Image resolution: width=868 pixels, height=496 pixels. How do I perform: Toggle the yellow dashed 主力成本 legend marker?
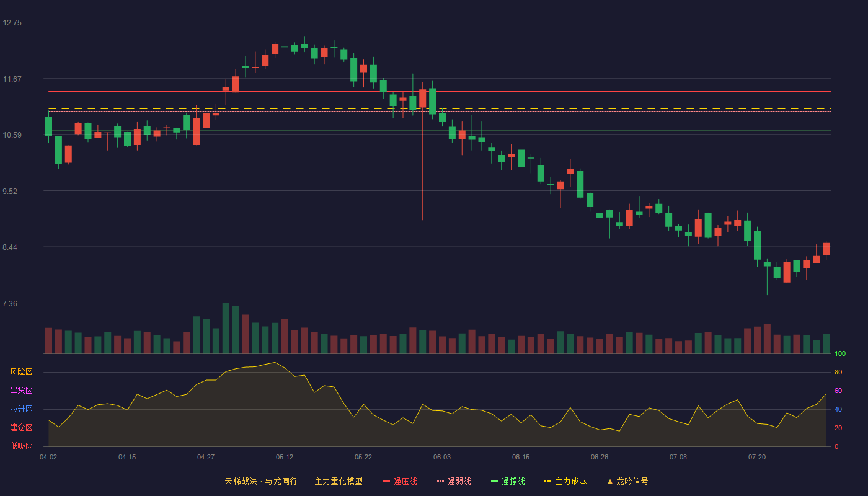(548, 481)
